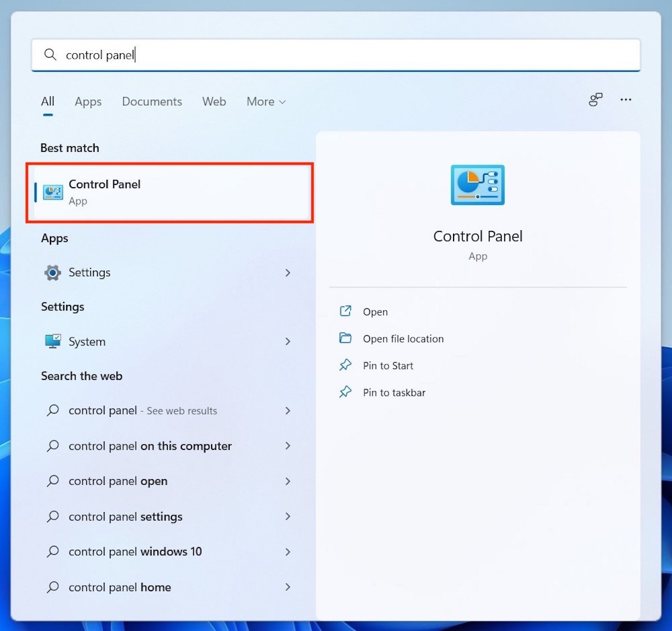Select the 'Settings' app result text
The image size is (672, 631).
coord(90,272)
